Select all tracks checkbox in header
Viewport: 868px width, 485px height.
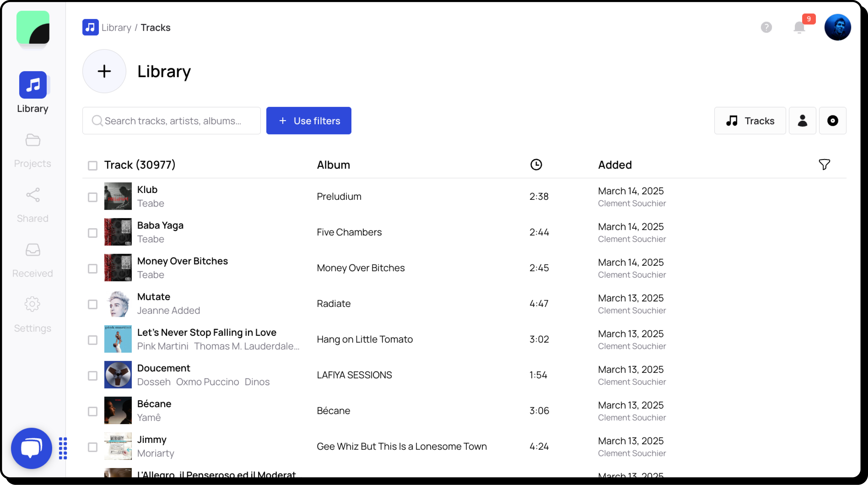pos(92,165)
